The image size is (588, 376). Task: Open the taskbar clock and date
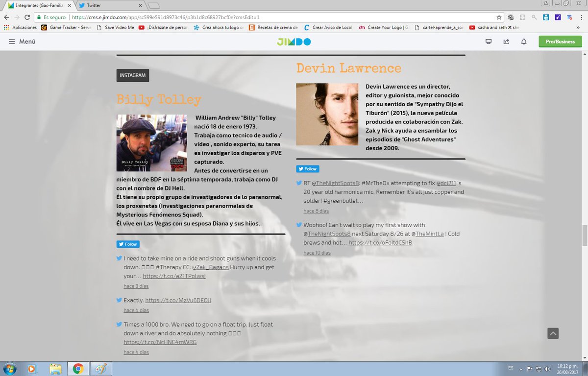(x=567, y=369)
